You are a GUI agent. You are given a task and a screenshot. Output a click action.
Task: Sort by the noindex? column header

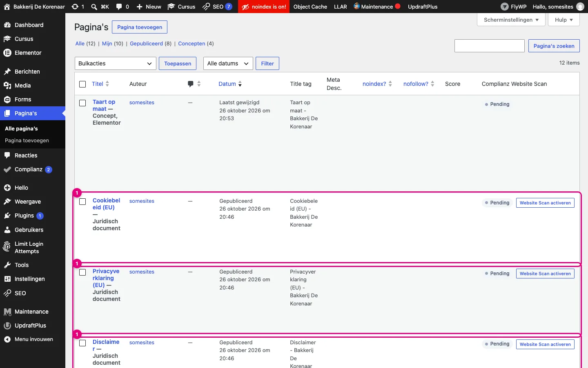pyautogui.click(x=377, y=84)
